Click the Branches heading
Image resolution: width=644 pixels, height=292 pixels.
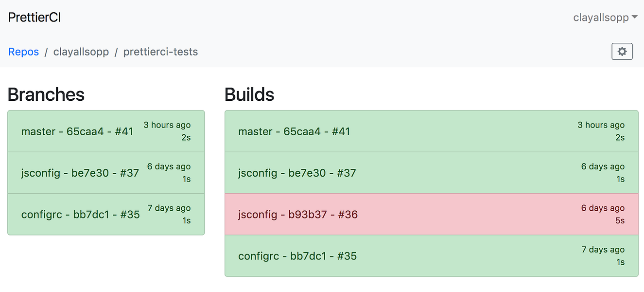pyautogui.click(x=46, y=94)
